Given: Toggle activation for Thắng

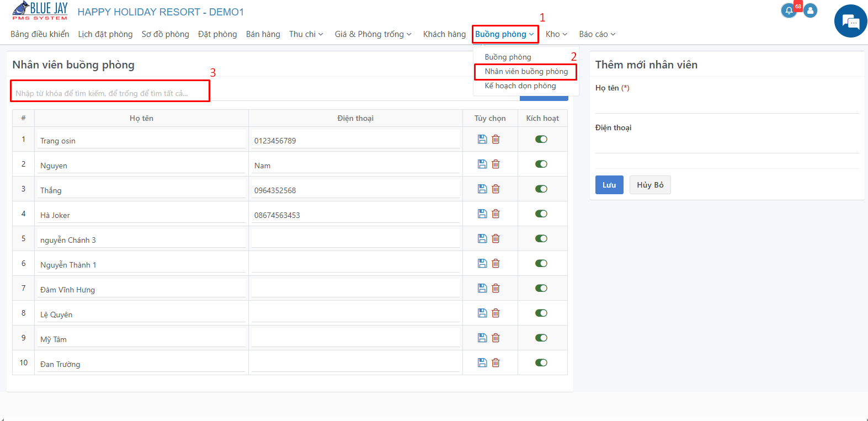Looking at the screenshot, I should pos(541,189).
